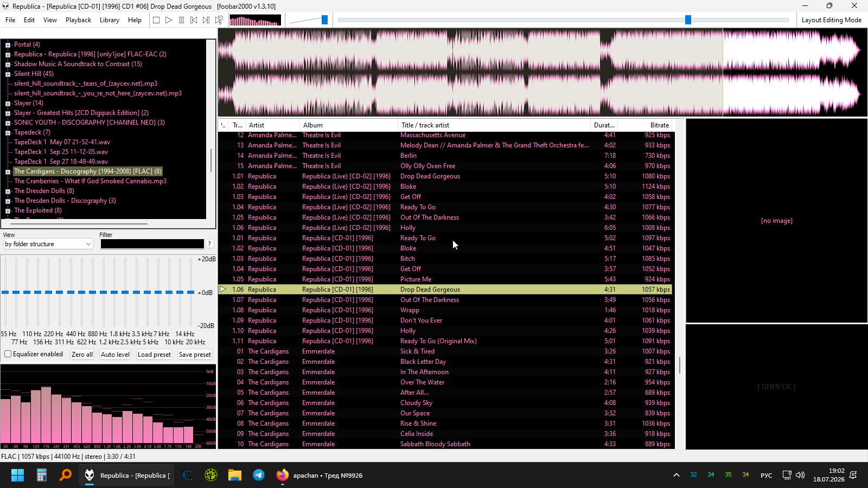Expand the Tapedeck (7) folder

tap(8, 133)
